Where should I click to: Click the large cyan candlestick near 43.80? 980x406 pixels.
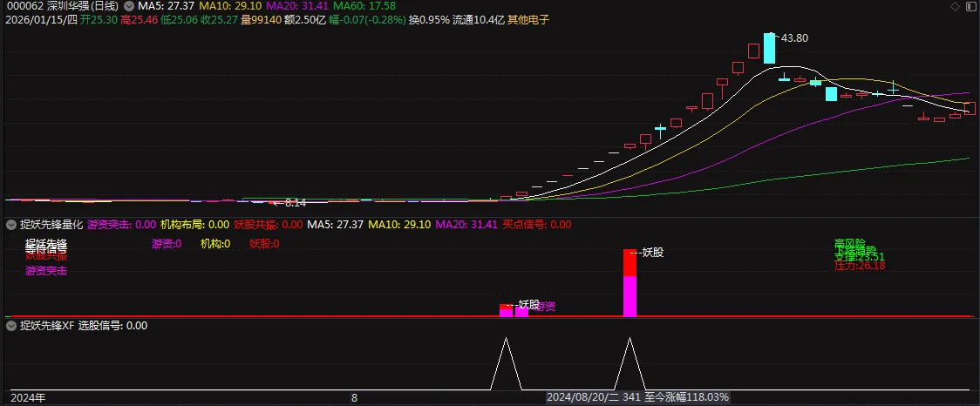tap(769, 48)
